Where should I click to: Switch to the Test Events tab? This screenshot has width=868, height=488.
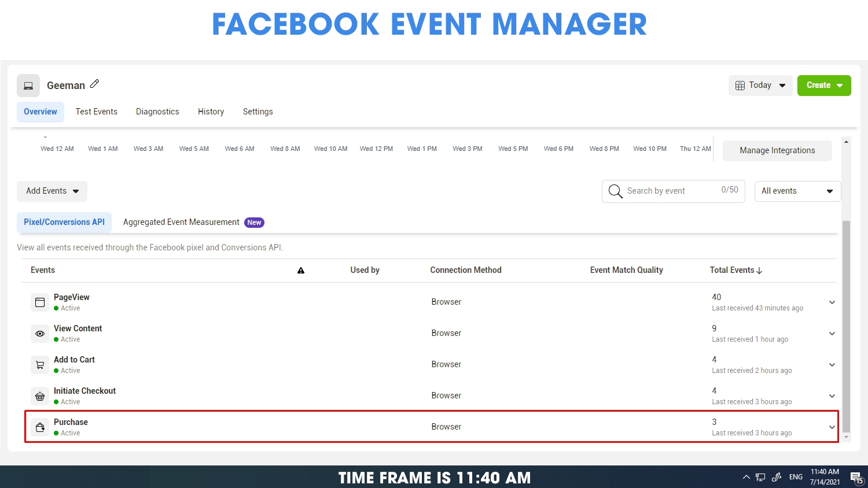(97, 112)
